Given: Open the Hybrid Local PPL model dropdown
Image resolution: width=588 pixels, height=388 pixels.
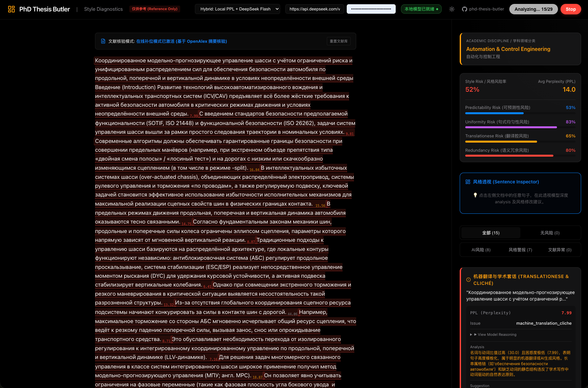Looking at the screenshot, I should click(238, 9).
